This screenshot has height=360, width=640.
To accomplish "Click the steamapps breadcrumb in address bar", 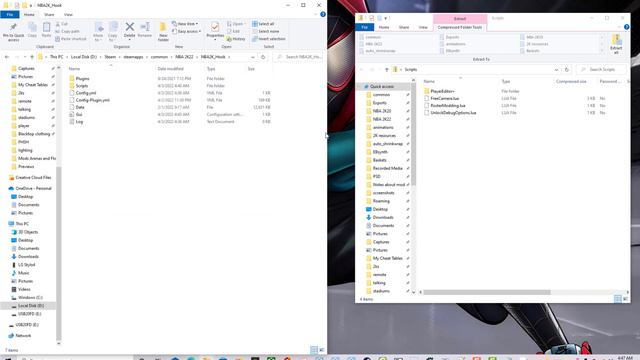I will [133, 57].
